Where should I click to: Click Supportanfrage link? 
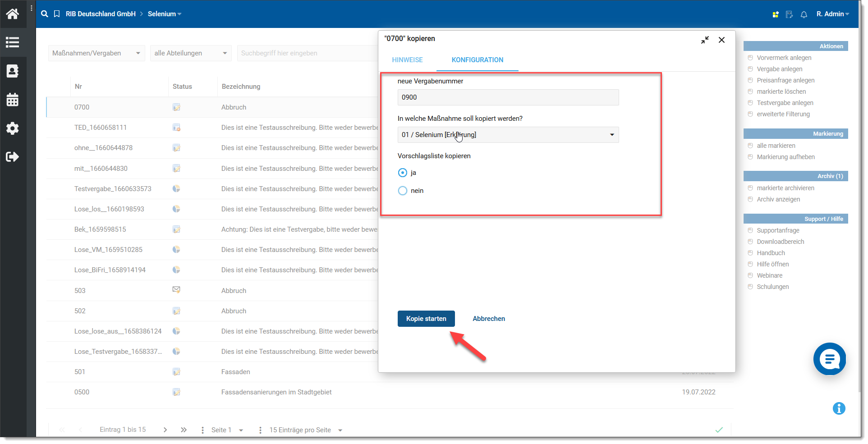point(778,230)
